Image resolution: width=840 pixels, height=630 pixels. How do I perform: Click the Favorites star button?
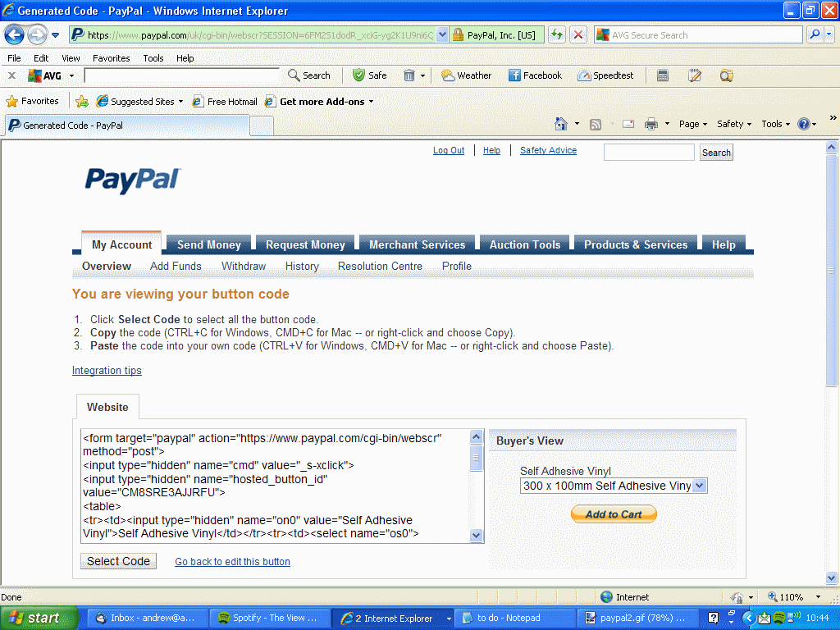(x=32, y=101)
